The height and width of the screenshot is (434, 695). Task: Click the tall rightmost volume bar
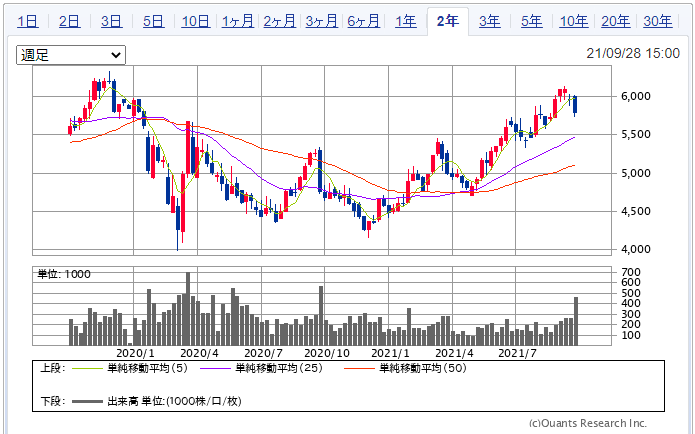pos(576,320)
